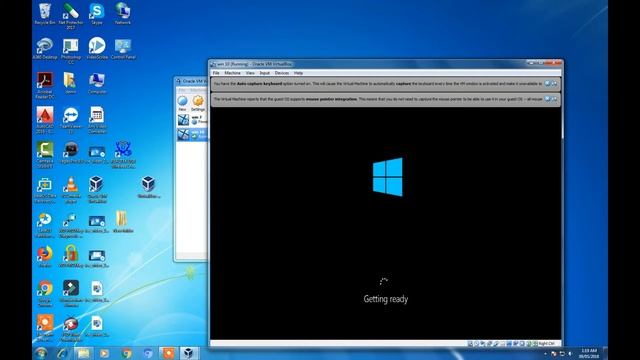Switch to VirtualBox on the taskbar
The width and height of the screenshot is (640, 360).
[x=188, y=353]
